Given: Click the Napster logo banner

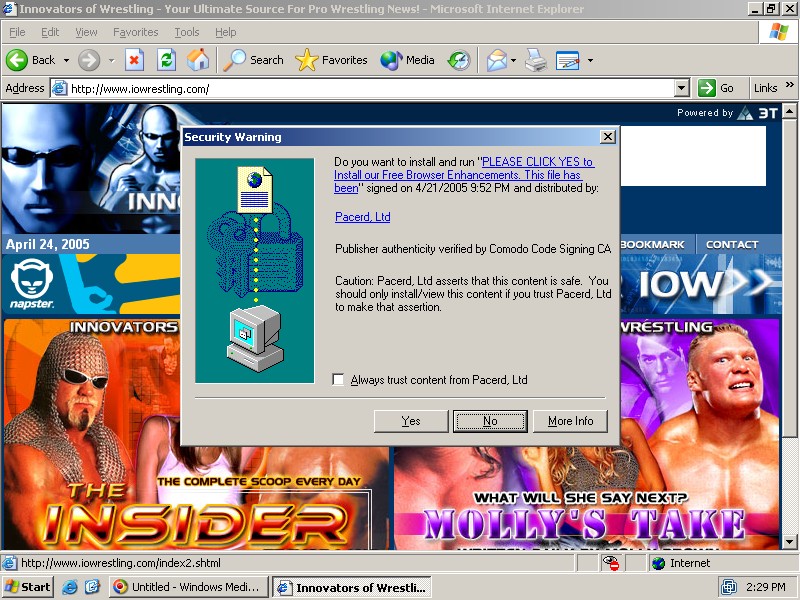Looking at the screenshot, I should click(x=91, y=284).
